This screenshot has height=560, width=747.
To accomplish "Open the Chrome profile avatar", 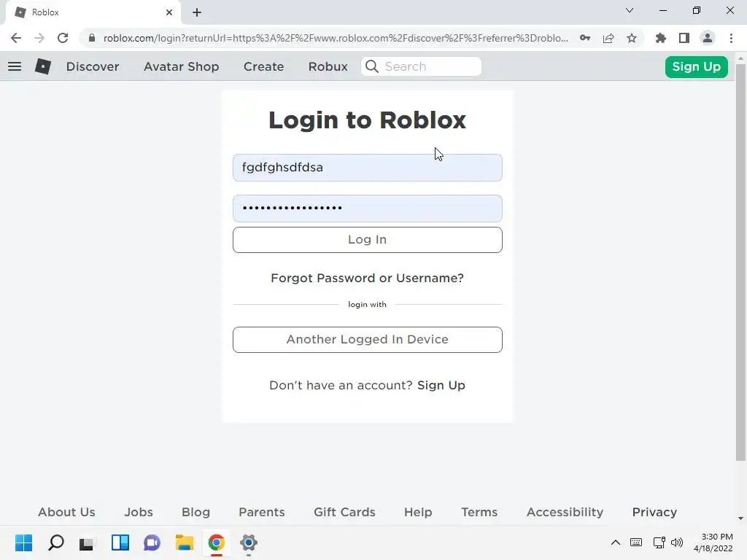I will pyautogui.click(x=708, y=38).
